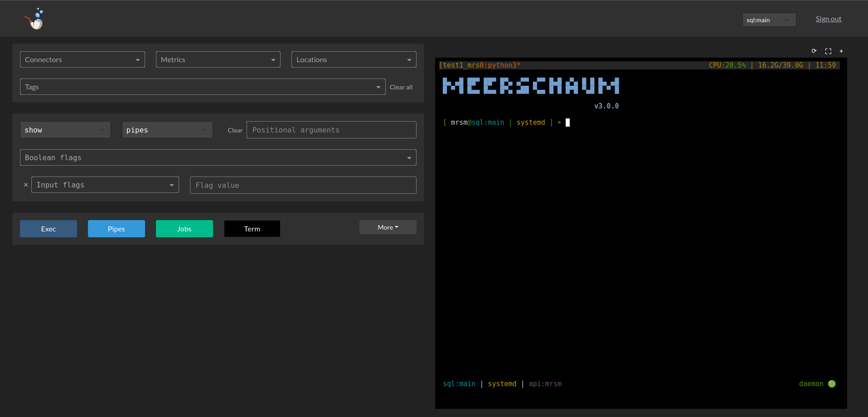The image size is (868, 417).
Task: Click 'api:mrsm' in terminal footer
Action: [x=545, y=384]
